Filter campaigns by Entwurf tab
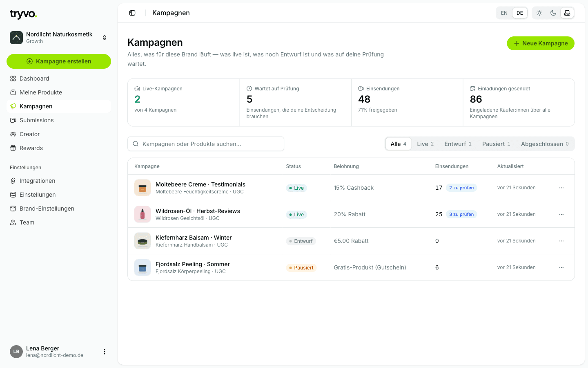This screenshot has height=368, width=588. (x=458, y=144)
